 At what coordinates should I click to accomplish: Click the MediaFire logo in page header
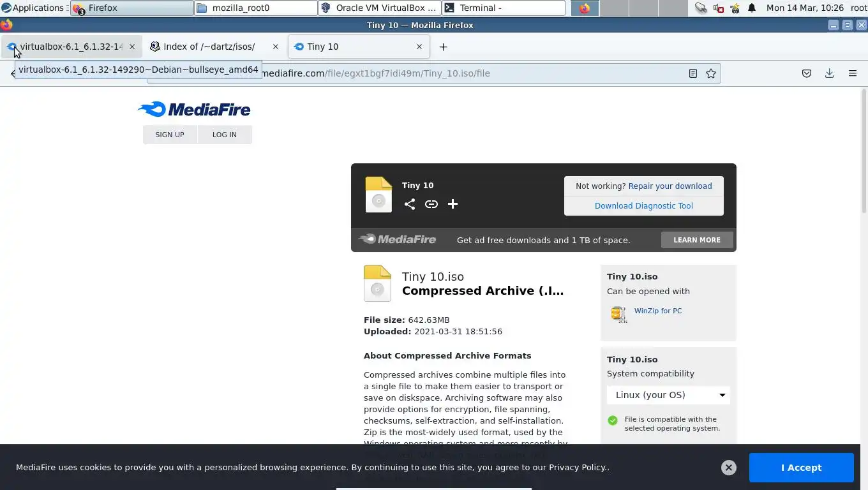coord(194,109)
